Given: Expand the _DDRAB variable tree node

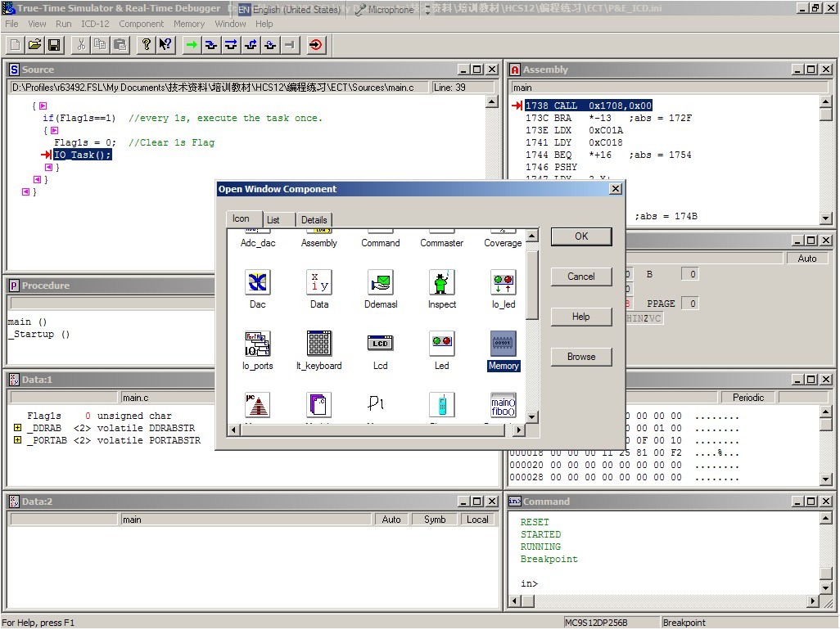Looking at the screenshot, I should (17, 428).
